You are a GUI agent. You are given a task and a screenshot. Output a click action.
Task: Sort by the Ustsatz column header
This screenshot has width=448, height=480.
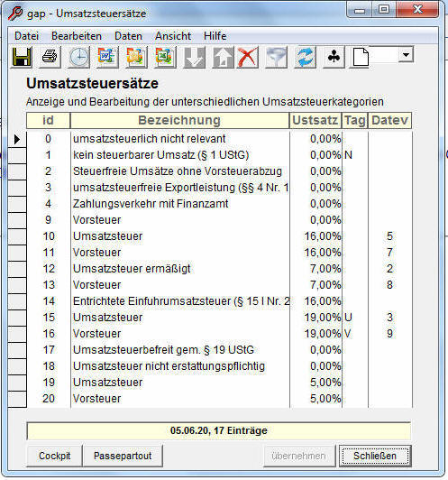315,120
